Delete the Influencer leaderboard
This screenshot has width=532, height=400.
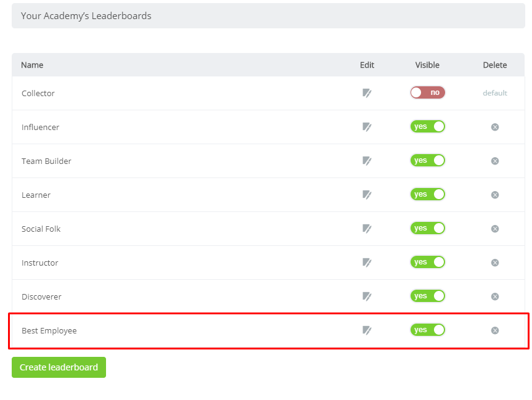pos(494,126)
